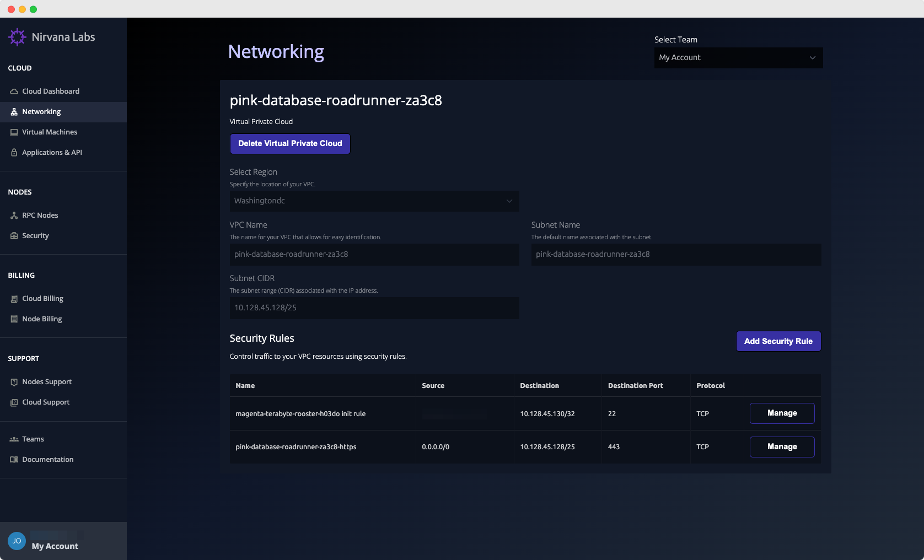Click the Subnet CIDR input field
Viewport: 924px width, 560px height.
374,308
